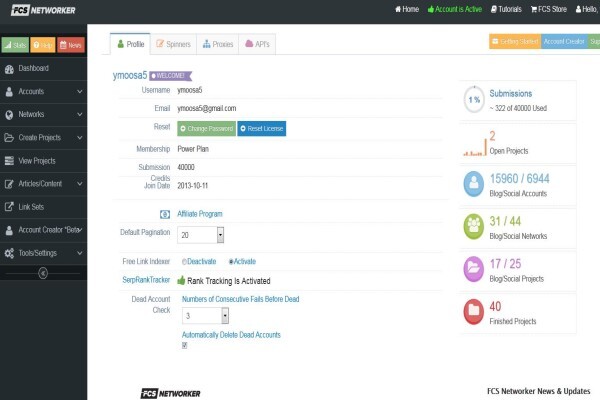Image resolution: width=600 pixels, height=400 pixels.
Task: Click the Link Sets external-link icon
Action: [x=9, y=207]
